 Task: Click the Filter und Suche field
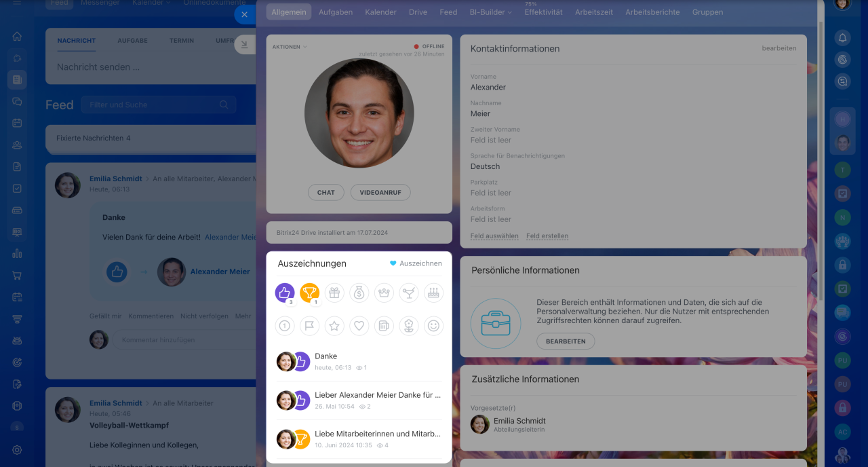158,105
